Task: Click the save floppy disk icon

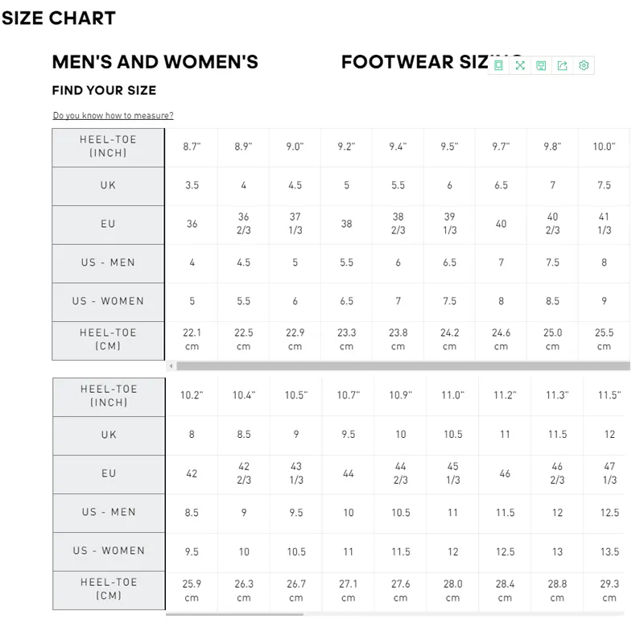Action: tap(541, 65)
